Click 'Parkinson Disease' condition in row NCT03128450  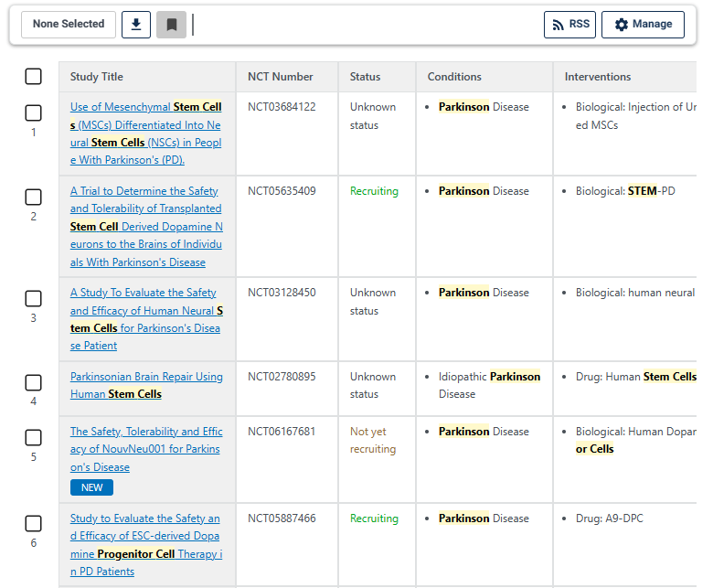[x=484, y=293]
